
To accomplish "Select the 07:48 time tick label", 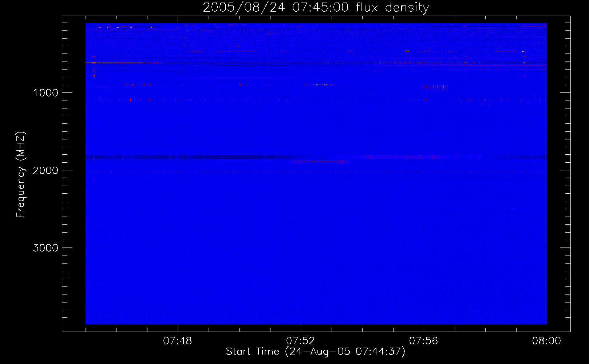I will pyautogui.click(x=177, y=341).
